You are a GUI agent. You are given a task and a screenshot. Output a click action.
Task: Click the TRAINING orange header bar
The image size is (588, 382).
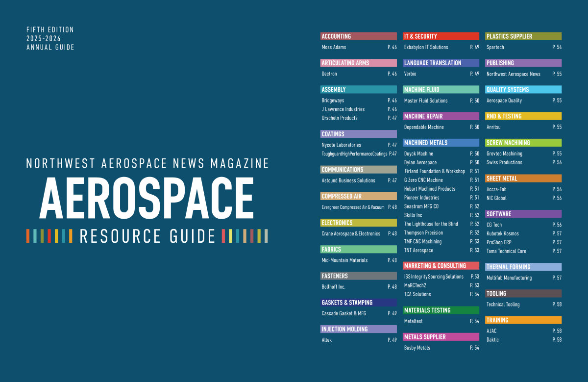click(523, 320)
